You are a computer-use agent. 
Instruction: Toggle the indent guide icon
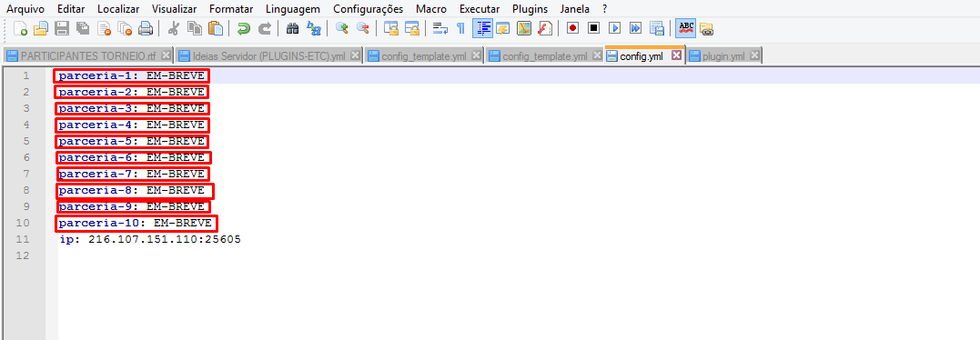[482, 28]
